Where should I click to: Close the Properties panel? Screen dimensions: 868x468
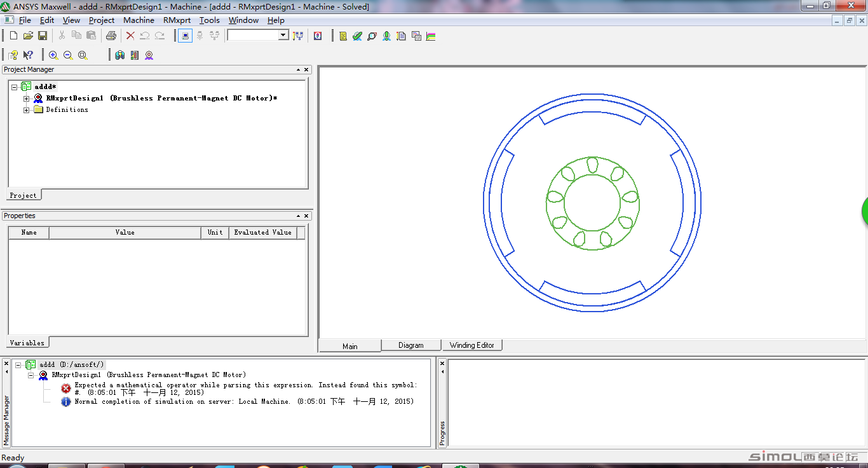pos(306,216)
